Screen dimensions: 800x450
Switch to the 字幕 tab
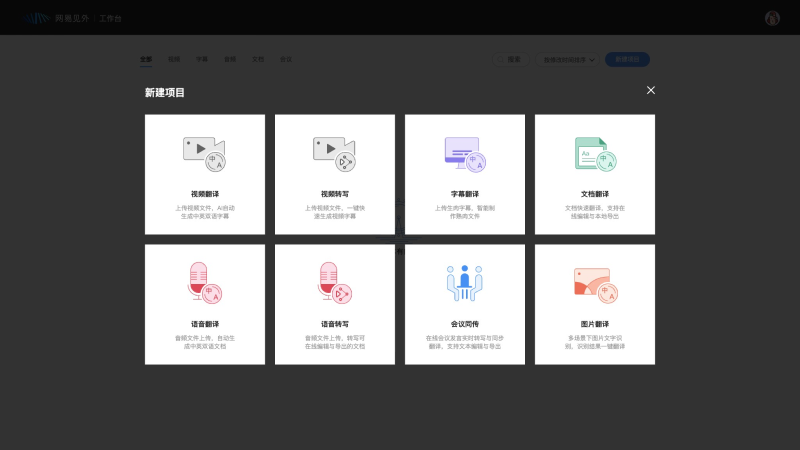click(x=202, y=60)
